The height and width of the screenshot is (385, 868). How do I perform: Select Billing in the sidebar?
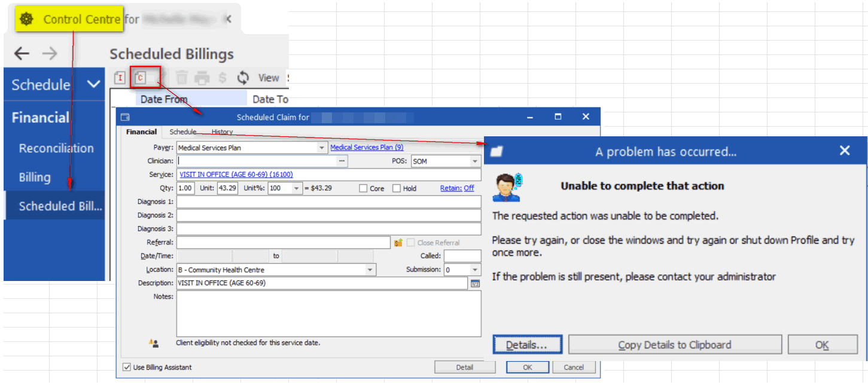point(35,177)
